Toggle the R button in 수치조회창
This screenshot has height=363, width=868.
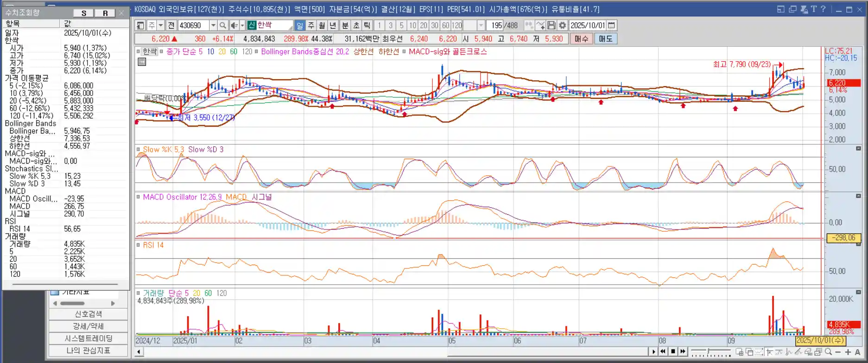tap(105, 13)
